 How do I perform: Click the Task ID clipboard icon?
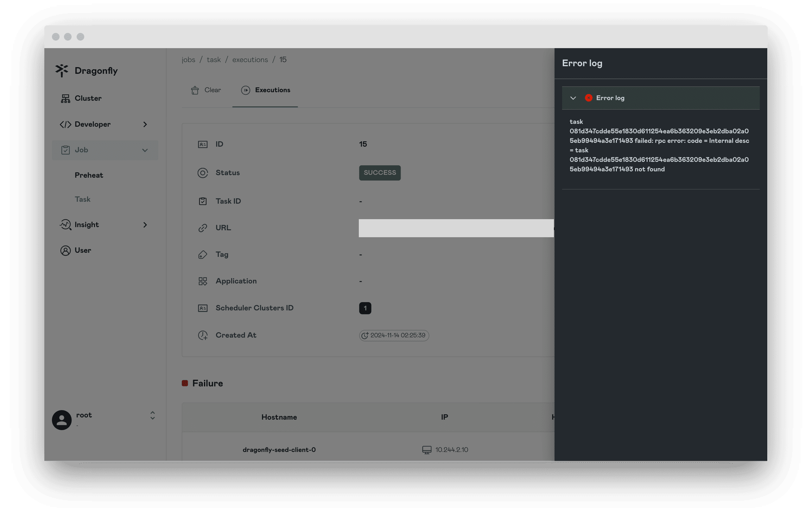point(203,201)
